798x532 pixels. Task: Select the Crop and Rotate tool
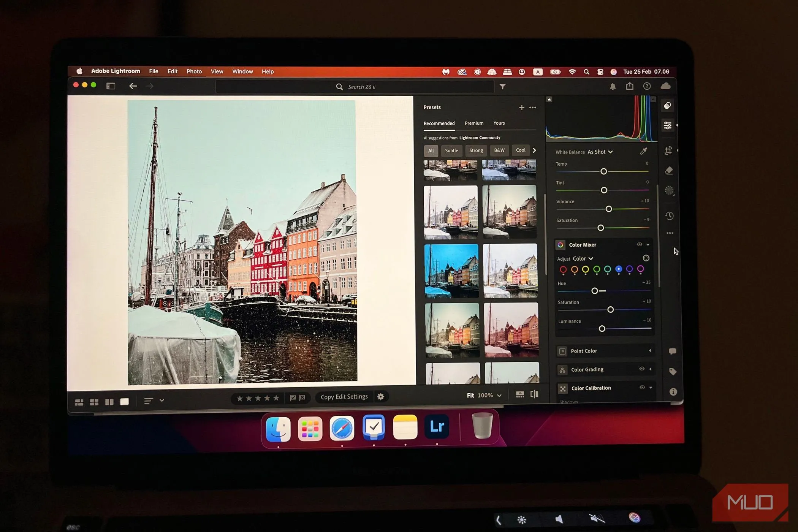[x=668, y=151]
